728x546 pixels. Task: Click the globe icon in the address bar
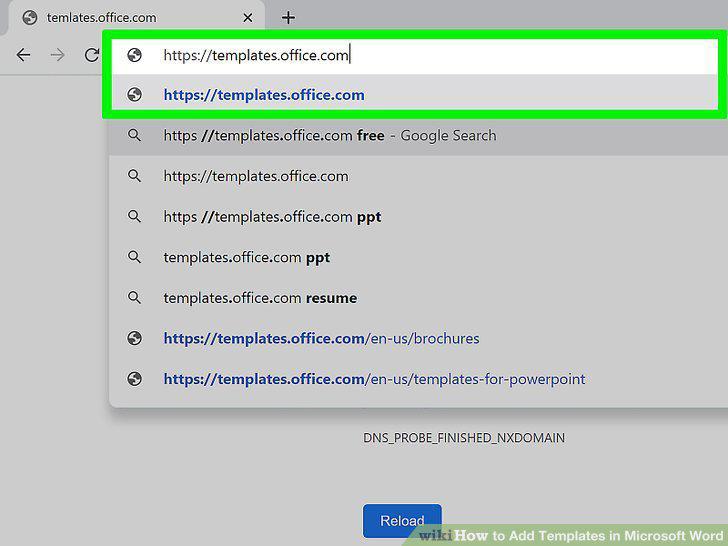pyautogui.click(x=134, y=55)
